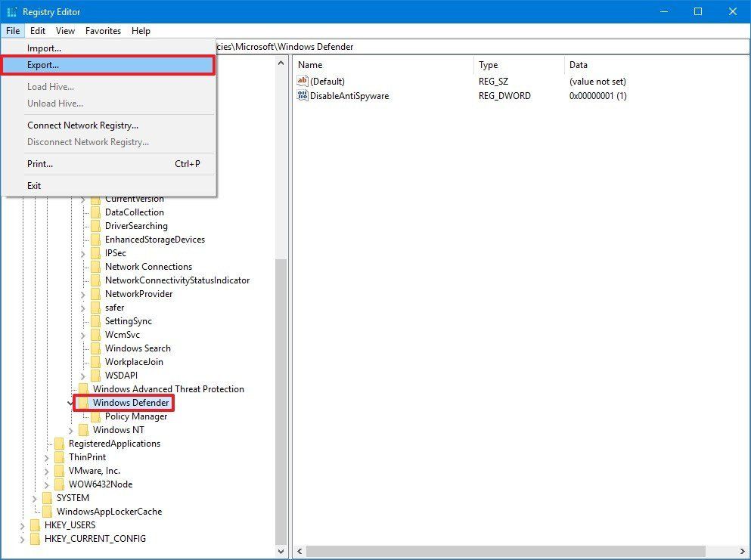Open the Edit menu
This screenshot has width=751, height=560.
click(37, 31)
